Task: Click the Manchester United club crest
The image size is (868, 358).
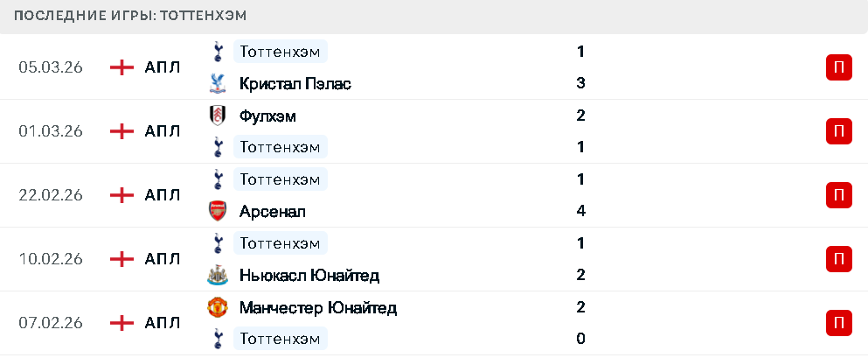Action: (x=216, y=307)
